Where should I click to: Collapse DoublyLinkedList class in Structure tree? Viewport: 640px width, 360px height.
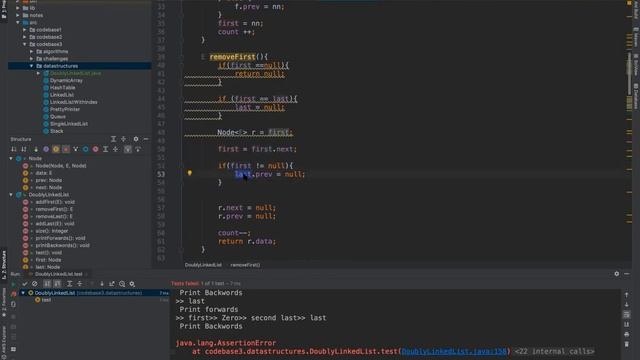click(11, 195)
